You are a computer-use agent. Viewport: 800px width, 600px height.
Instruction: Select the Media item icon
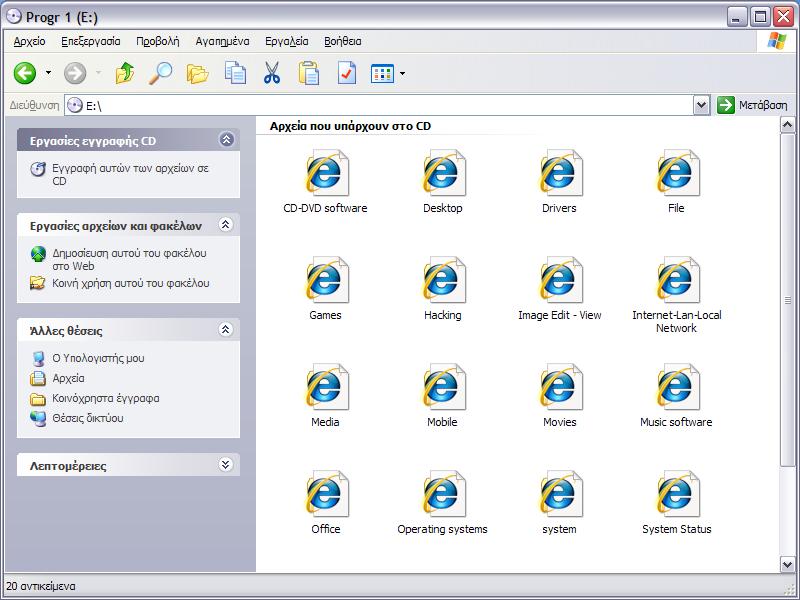[326, 387]
